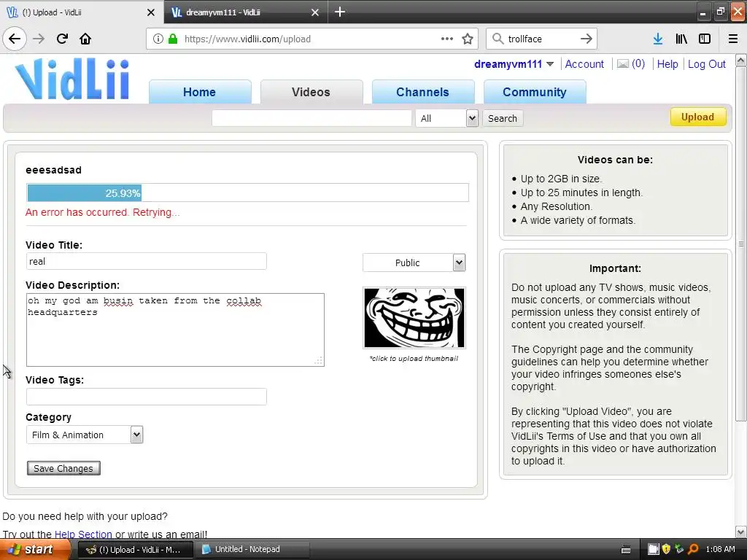
Task: Click the file name text 'eeesadsad'
Action: pos(53,170)
